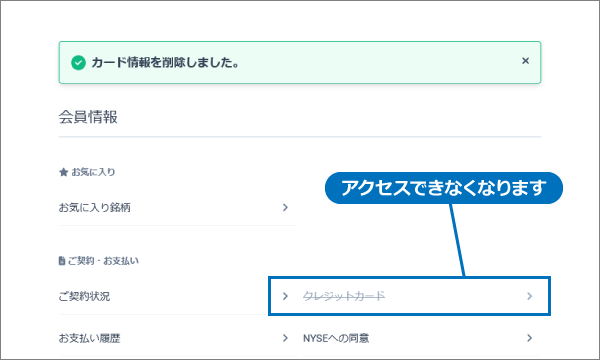The height and width of the screenshot is (360, 600).
Task: Click the chevron beside クレジットカード
Action: [530, 296]
